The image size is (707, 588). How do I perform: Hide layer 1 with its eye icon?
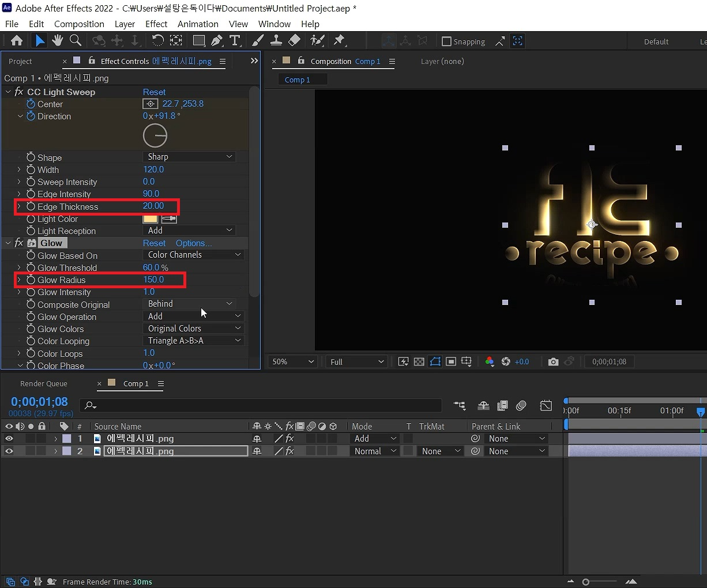9,439
